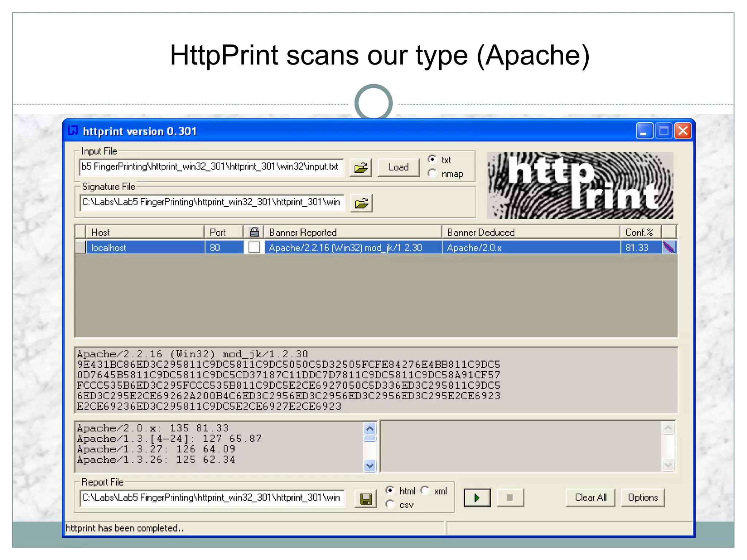This screenshot has width=747, height=560.
Task: Minimize the httprint window
Action: (644, 131)
